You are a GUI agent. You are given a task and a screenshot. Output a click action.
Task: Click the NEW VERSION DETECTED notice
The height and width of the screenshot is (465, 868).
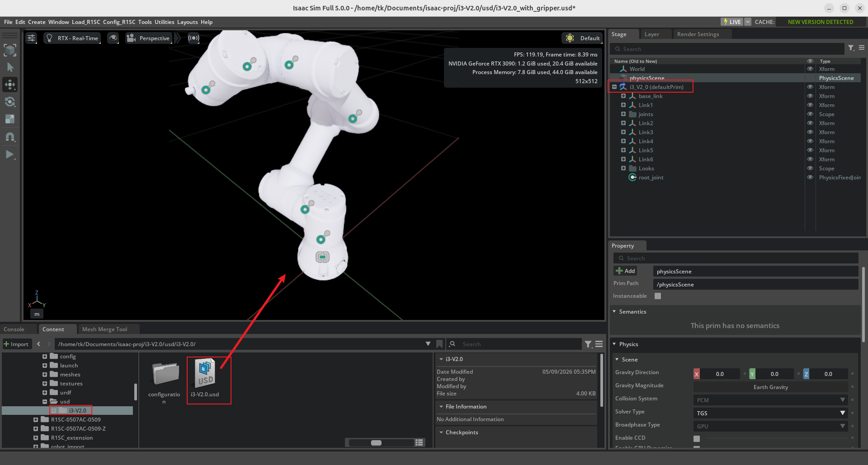click(x=821, y=22)
